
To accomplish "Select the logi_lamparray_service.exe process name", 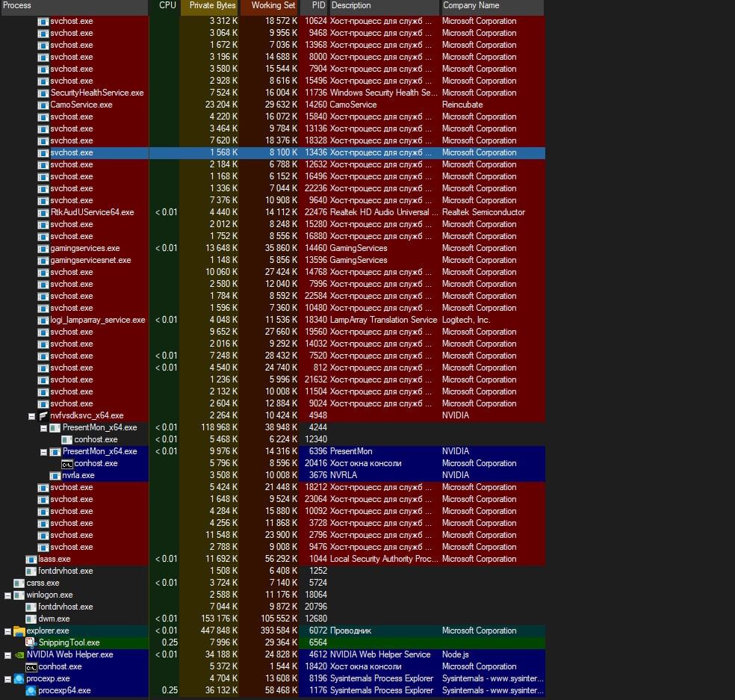I will point(98,320).
